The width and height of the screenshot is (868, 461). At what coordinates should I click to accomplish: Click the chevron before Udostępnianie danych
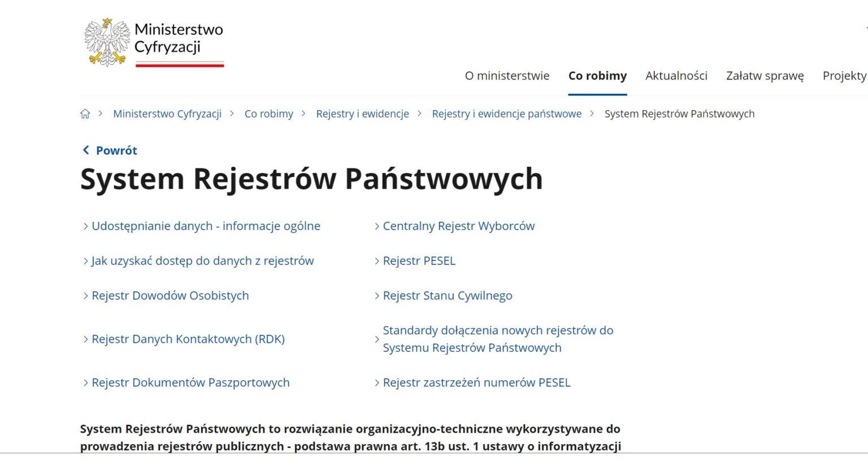coord(86,226)
